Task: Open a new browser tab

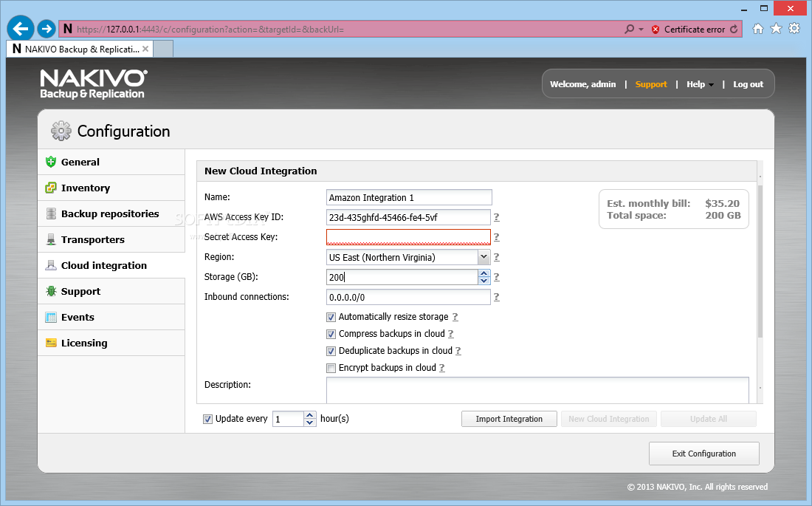Action: tap(163, 49)
